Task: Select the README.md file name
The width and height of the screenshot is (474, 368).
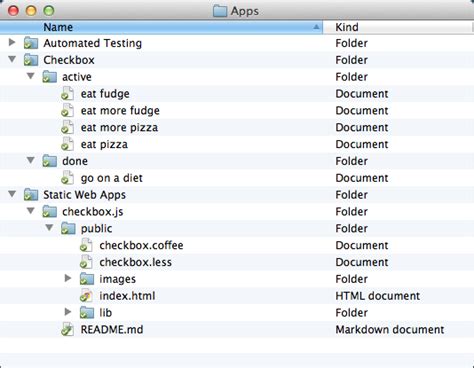Action: (x=112, y=329)
